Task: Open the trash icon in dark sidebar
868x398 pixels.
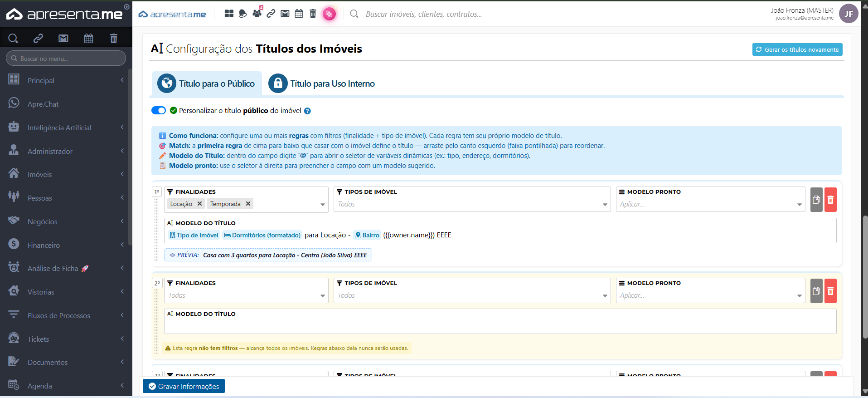Action: 114,38
